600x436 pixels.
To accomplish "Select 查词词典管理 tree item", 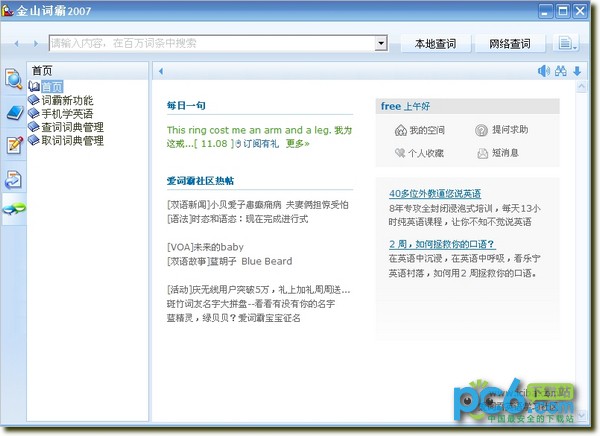I will coord(72,127).
